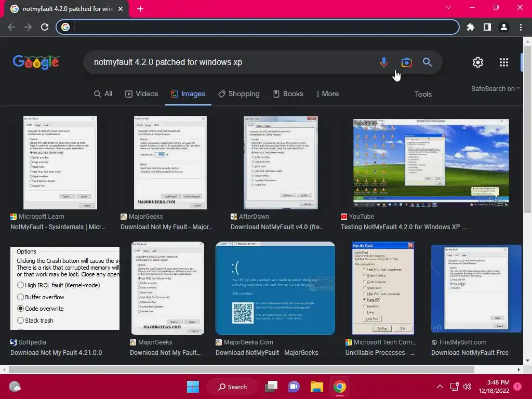Viewport: 532px width, 399px height.
Task: Open link 'Download NotMyFault v4.0 (fre...'
Action: pyautogui.click(x=277, y=227)
